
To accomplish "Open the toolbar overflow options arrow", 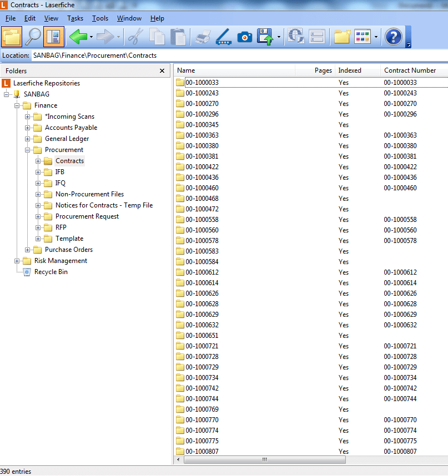I will point(409,45).
